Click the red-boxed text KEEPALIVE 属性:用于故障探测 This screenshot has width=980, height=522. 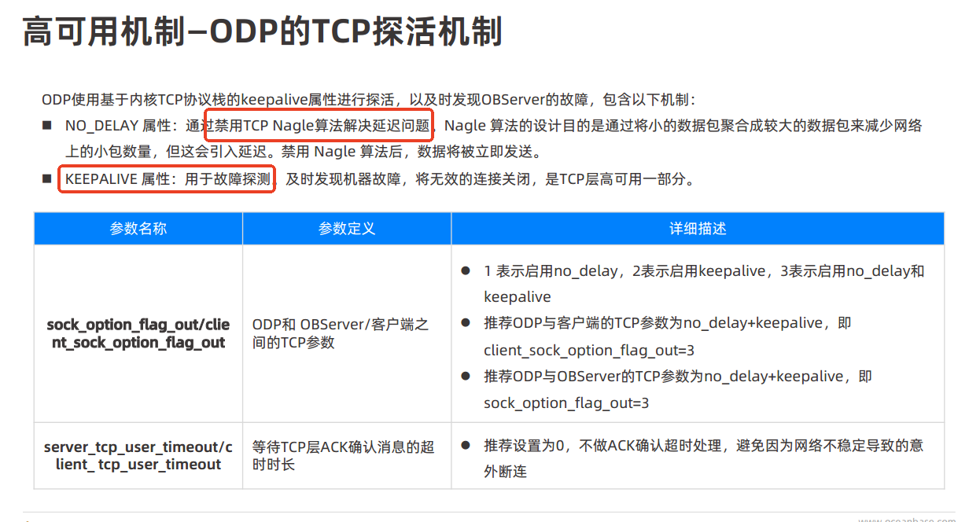coord(167,179)
